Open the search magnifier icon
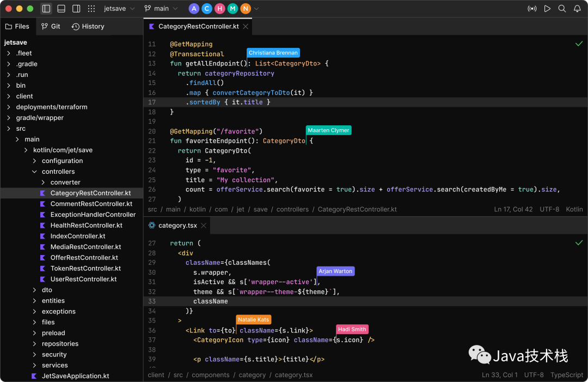The width and height of the screenshot is (588, 382). (x=562, y=9)
